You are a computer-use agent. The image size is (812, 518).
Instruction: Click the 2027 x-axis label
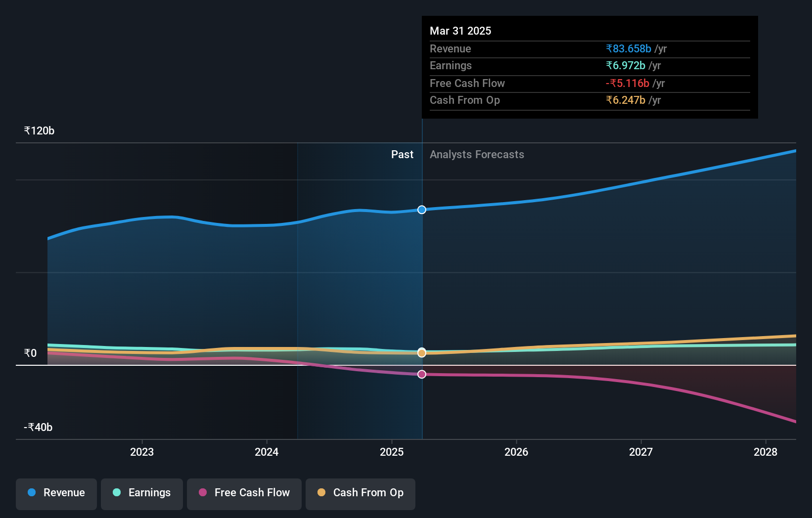(641, 452)
